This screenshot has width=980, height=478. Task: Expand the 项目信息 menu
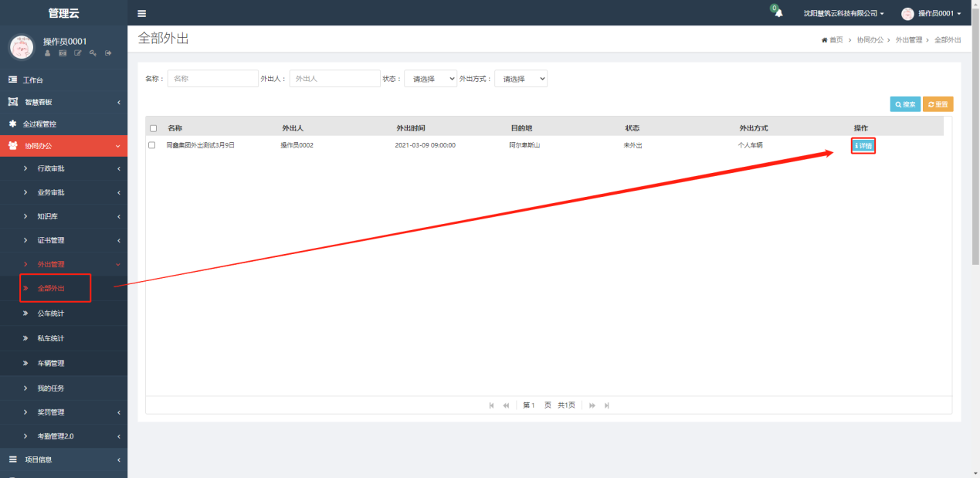point(119,459)
